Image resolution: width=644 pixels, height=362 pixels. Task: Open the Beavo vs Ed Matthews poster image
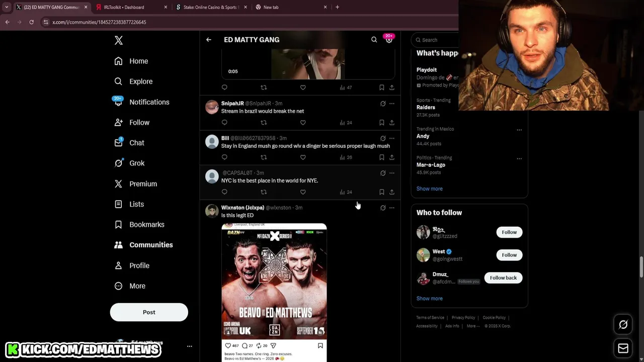tap(274, 293)
